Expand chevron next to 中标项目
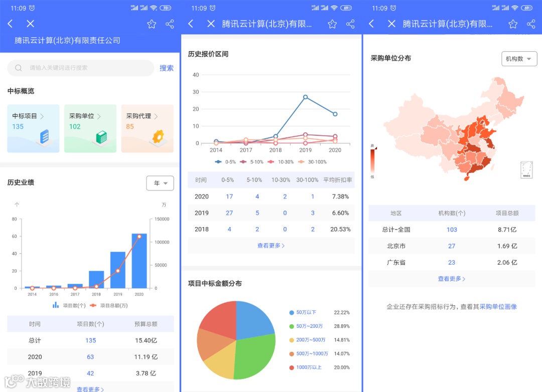 [42, 116]
